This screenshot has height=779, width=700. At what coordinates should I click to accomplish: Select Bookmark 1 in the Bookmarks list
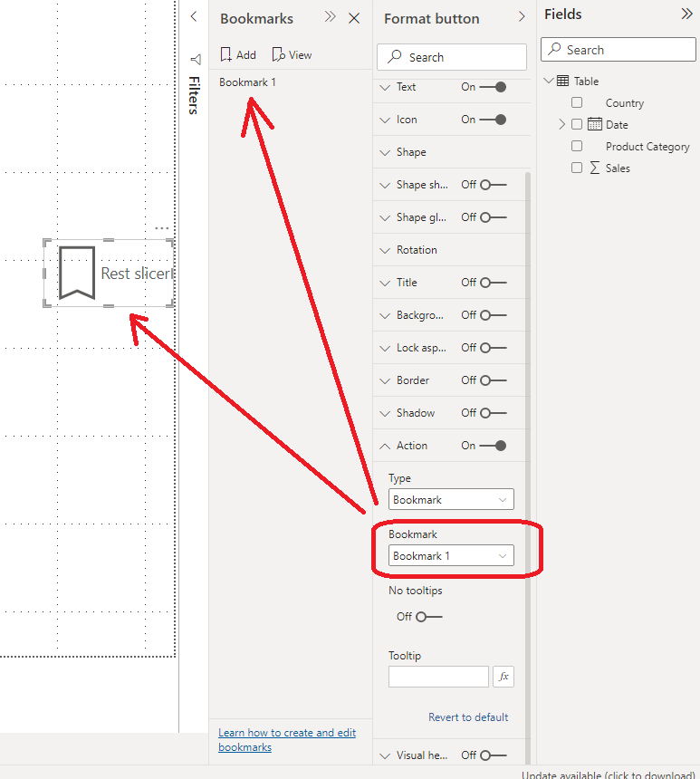click(x=247, y=82)
